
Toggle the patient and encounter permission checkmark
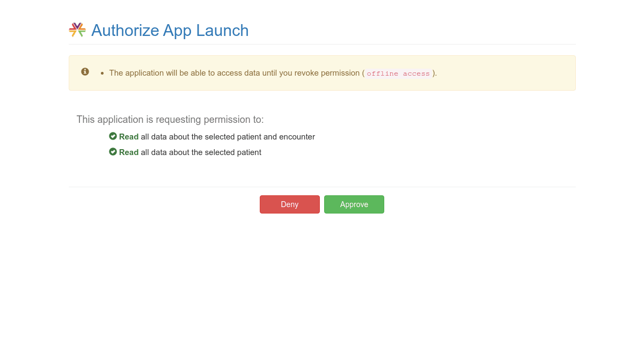click(x=113, y=136)
